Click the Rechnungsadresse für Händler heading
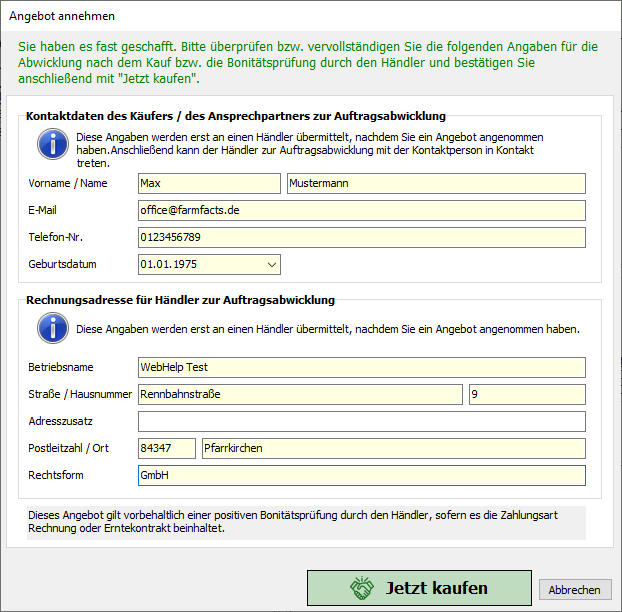Image resolution: width=622 pixels, height=612 pixels. point(180,300)
